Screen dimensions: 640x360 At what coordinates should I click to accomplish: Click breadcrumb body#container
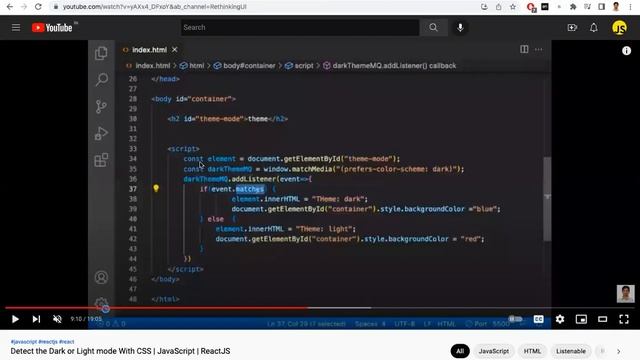coord(249,65)
